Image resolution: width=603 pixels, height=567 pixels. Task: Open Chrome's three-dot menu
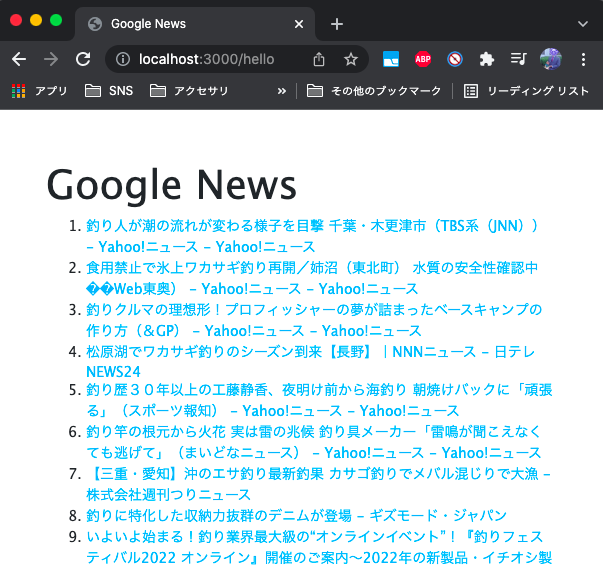(583, 59)
